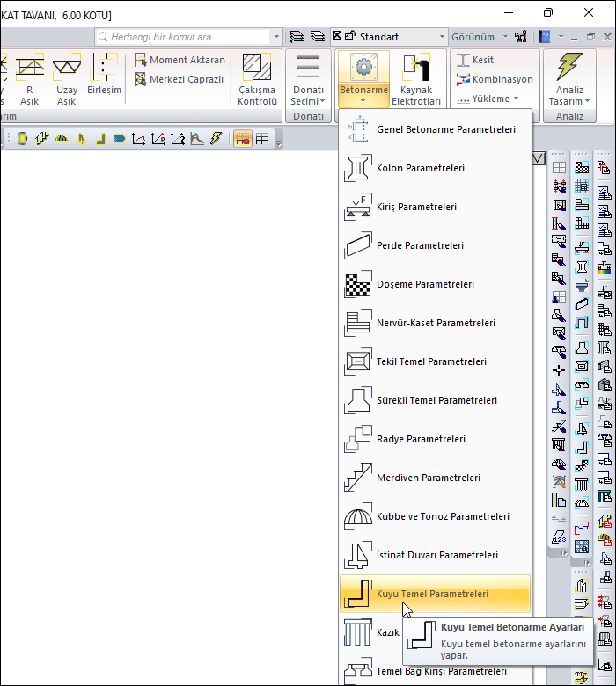Click the yellow stairs icon in toolbar
The height and width of the screenshot is (686, 616).
[41, 139]
